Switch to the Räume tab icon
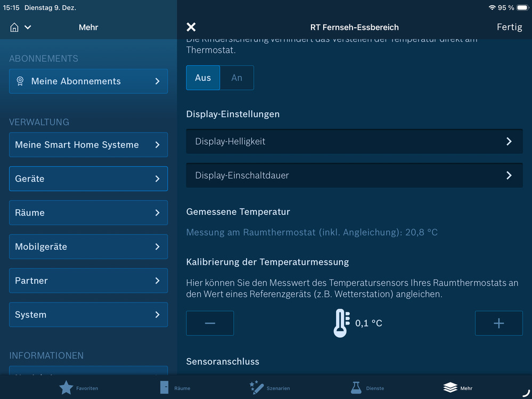 click(x=164, y=387)
